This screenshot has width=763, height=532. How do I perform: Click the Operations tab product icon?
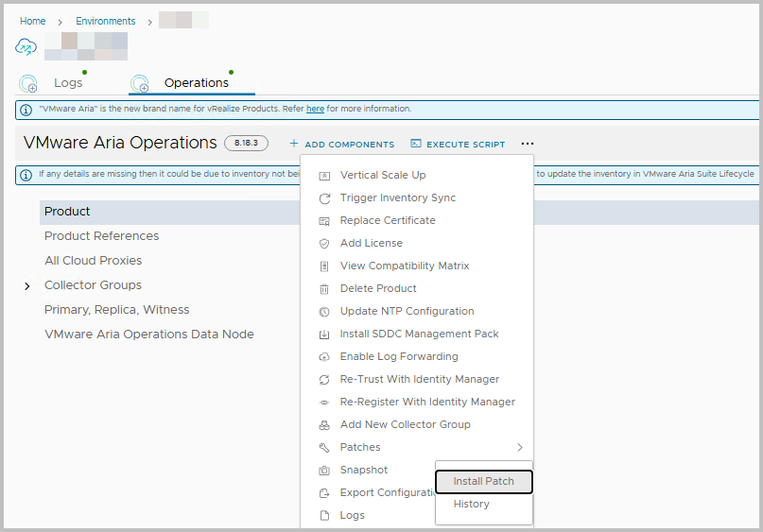(x=140, y=84)
